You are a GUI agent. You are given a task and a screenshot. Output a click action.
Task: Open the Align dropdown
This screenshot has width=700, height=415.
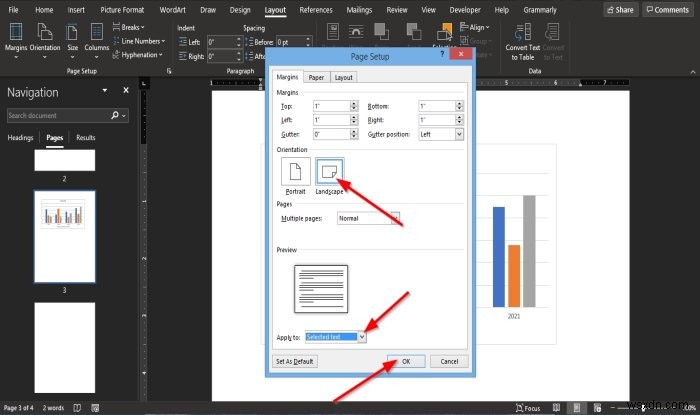pos(475,27)
